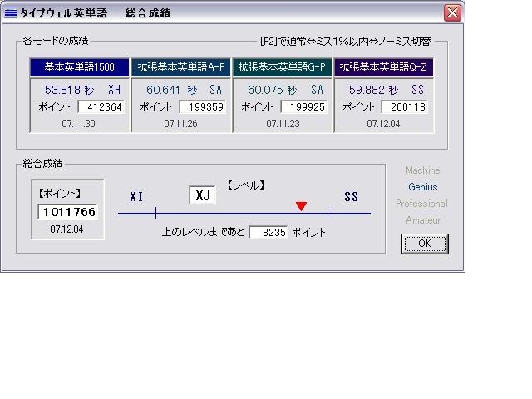Click the XI level label
532x399 pixels.
coord(136,197)
